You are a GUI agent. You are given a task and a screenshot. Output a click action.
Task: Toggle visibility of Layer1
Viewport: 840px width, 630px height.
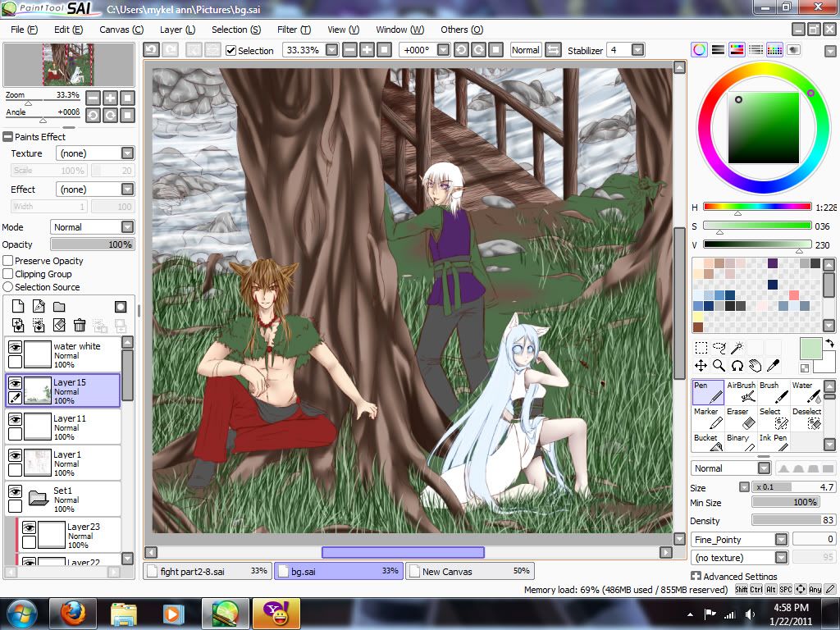[15, 455]
